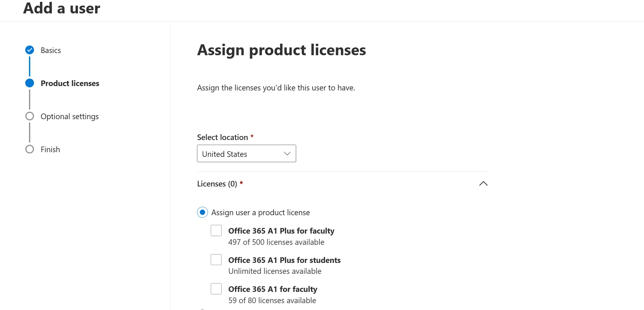Click '59 of 80 licenses available' text
Image resolution: width=644 pixels, height=310 pixels.
(x=272, y=300)
